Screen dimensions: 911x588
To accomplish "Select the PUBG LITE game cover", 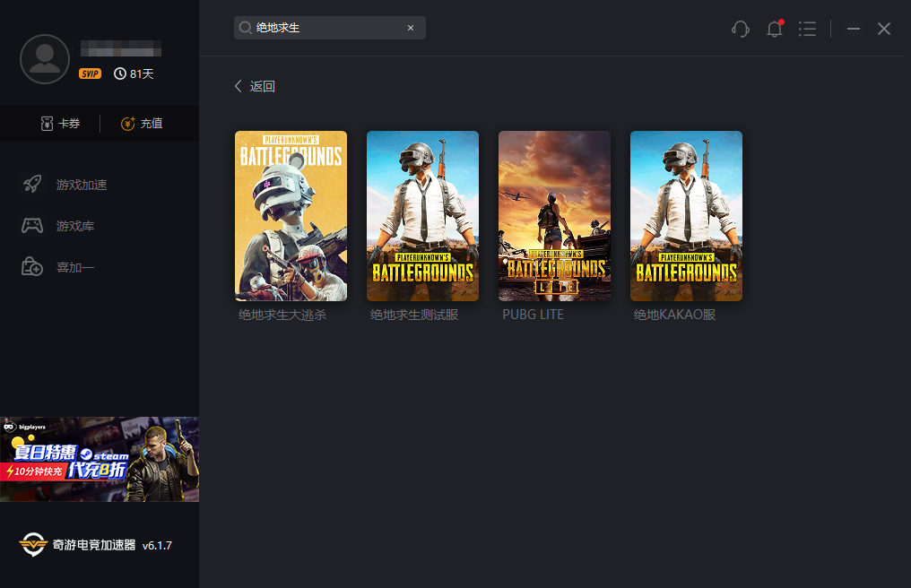I will (554, 215).
